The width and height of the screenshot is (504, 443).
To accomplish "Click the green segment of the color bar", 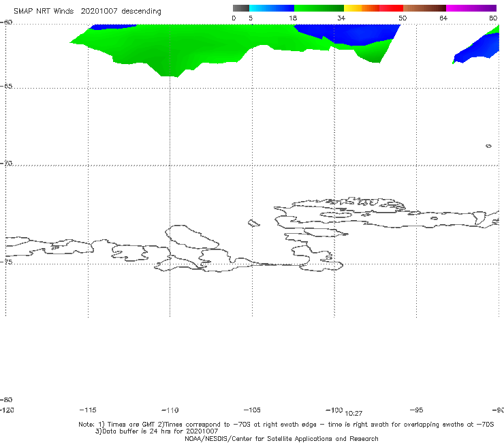I will point(319,8).
